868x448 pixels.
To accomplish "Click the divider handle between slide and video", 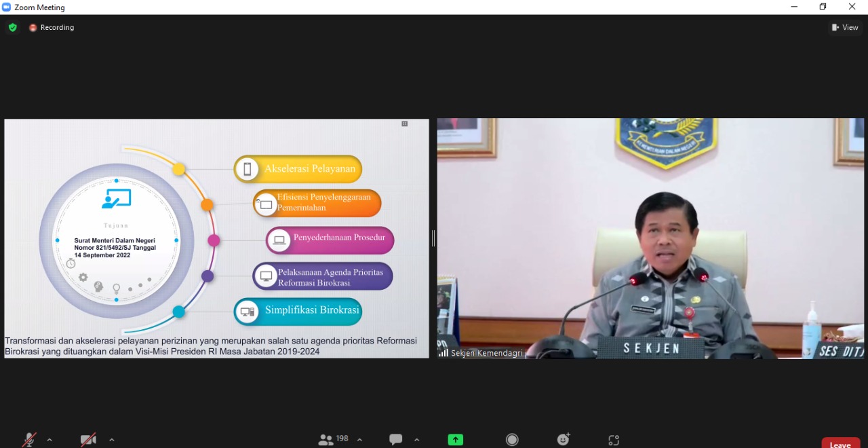I will [x=433, y=238].
